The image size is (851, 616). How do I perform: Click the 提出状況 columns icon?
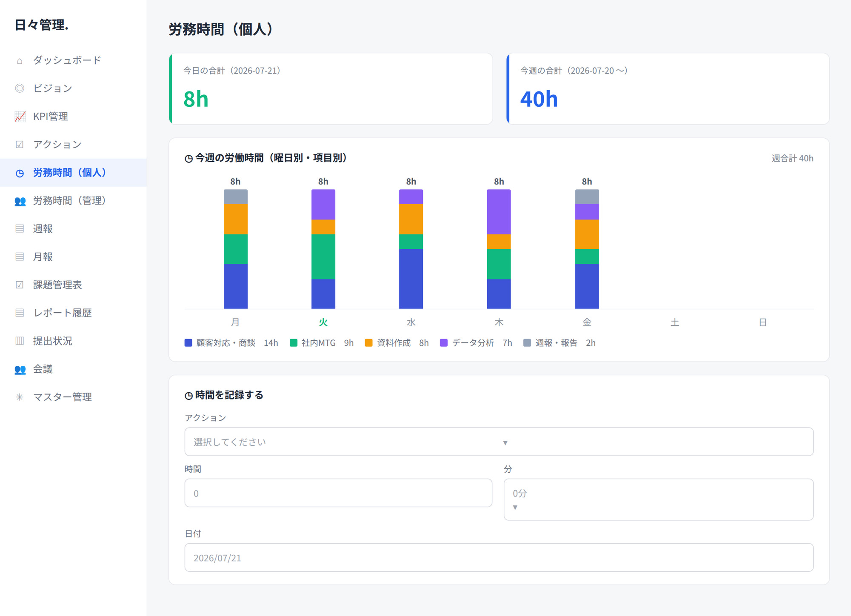pyautogui.click(x=20, y=341)
